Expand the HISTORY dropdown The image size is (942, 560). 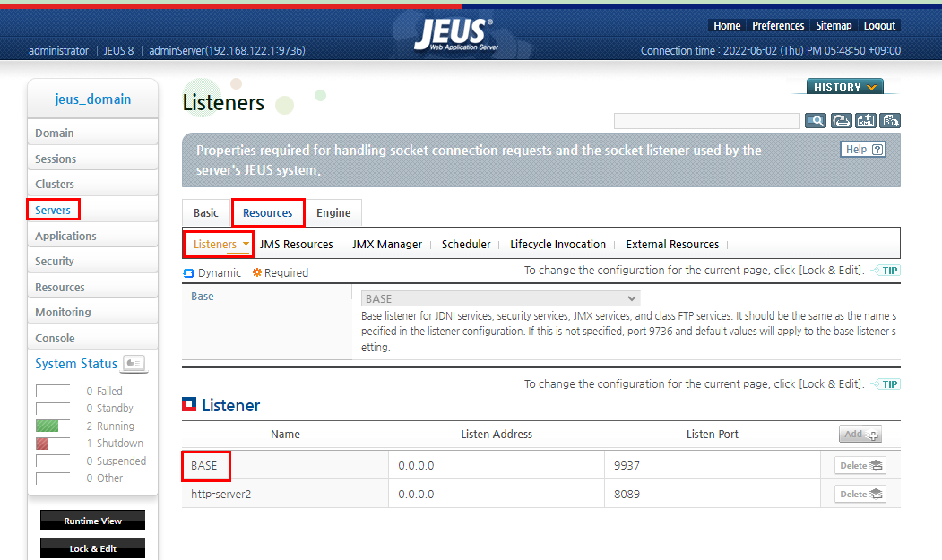coord(844,87)
